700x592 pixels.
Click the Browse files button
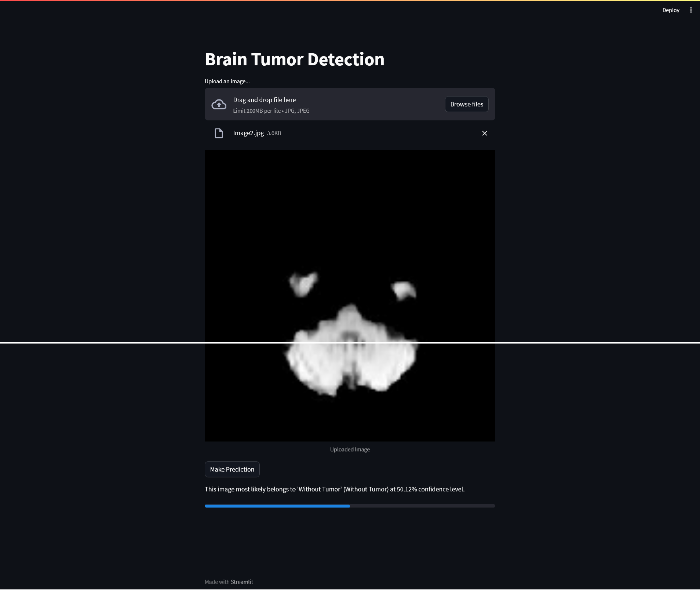point(467,104)
